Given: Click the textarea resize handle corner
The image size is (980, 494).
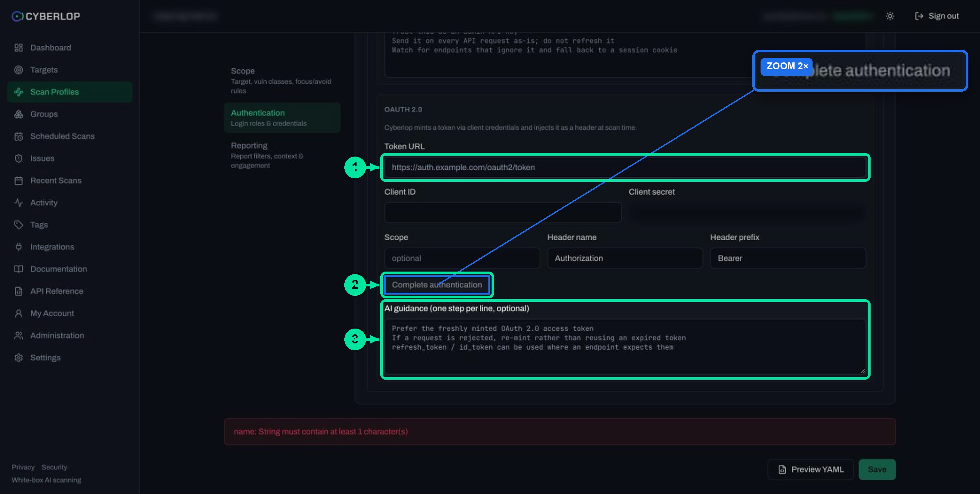Looking at the screenshot, I should coord(862,371).
